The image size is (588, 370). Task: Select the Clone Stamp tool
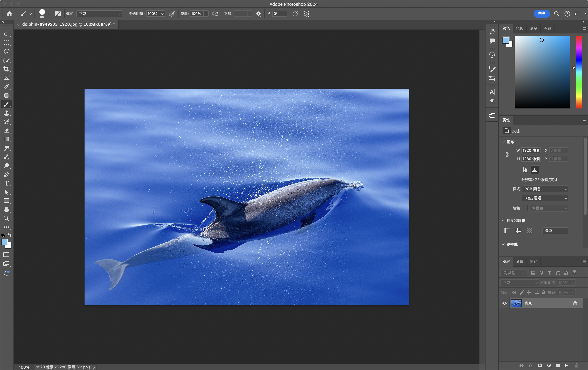pyautogui.click(x=6, y=113)
